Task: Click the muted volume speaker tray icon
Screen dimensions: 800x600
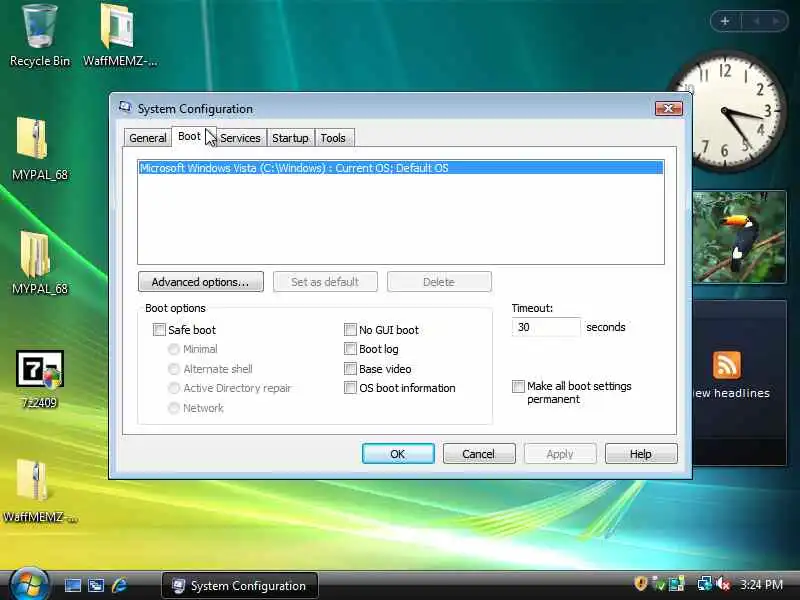Action: tap(723, 583)
